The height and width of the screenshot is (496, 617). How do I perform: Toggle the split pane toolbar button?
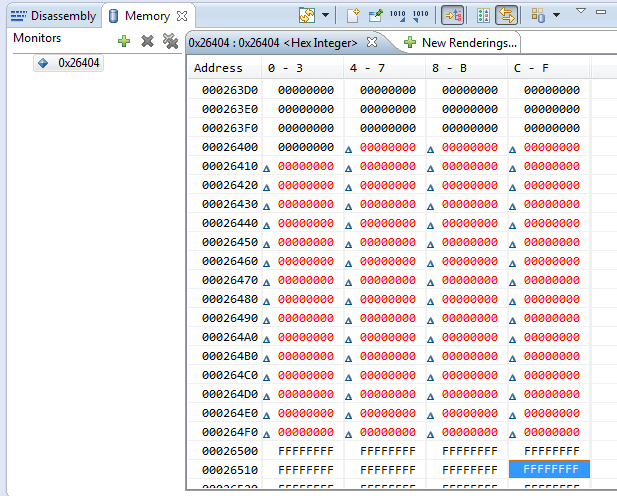coord(483,15)
